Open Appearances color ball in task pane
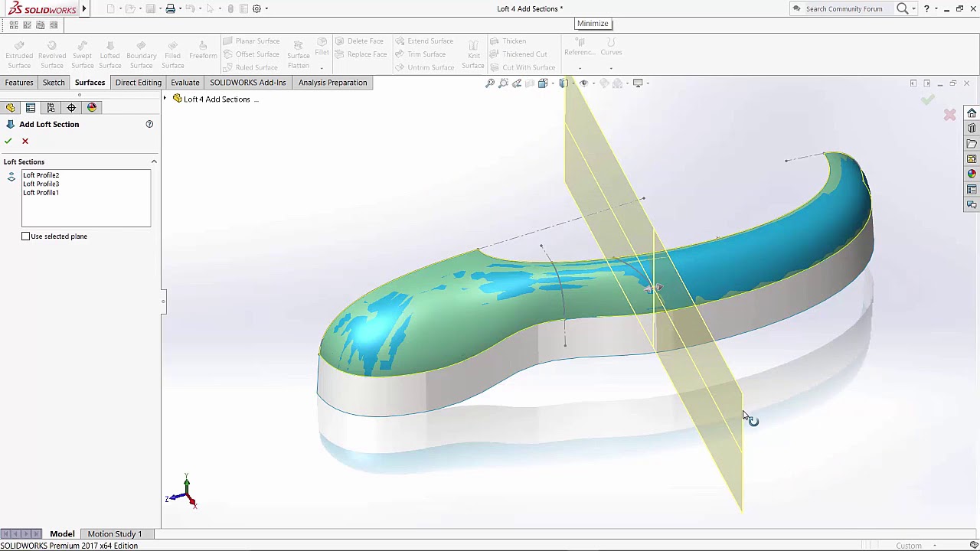The height and width of the screenshot is (551, 980). (x=972, y=174)
